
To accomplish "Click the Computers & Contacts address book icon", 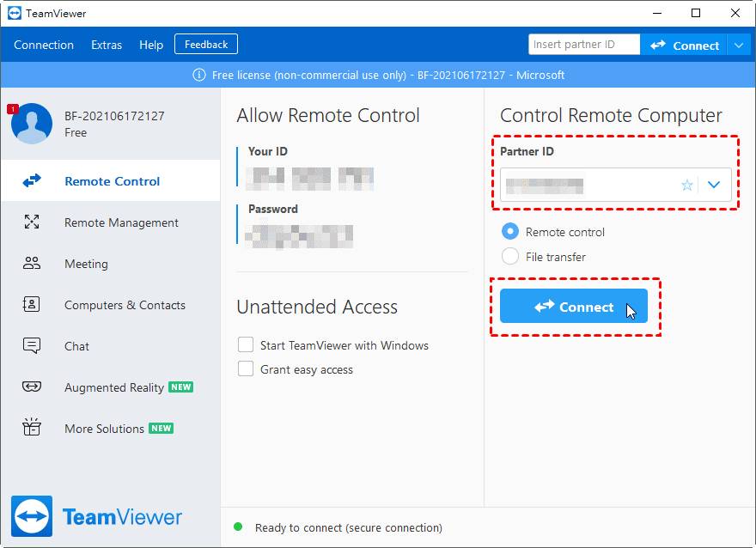I will click(x=32, y=304).
